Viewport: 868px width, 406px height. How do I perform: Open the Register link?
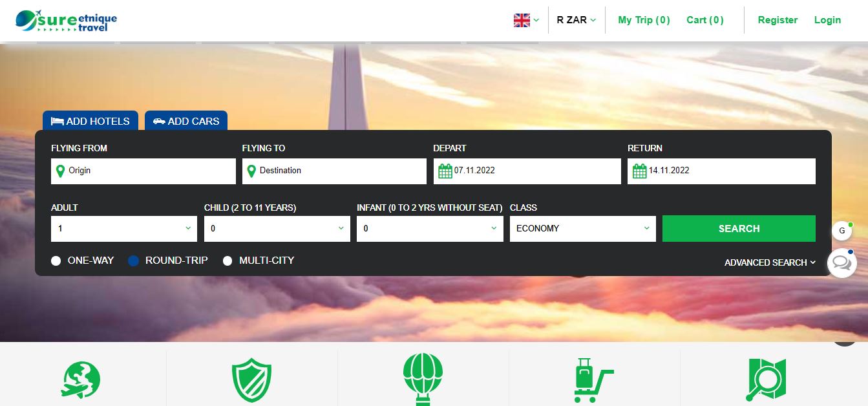tap(778, 20)
